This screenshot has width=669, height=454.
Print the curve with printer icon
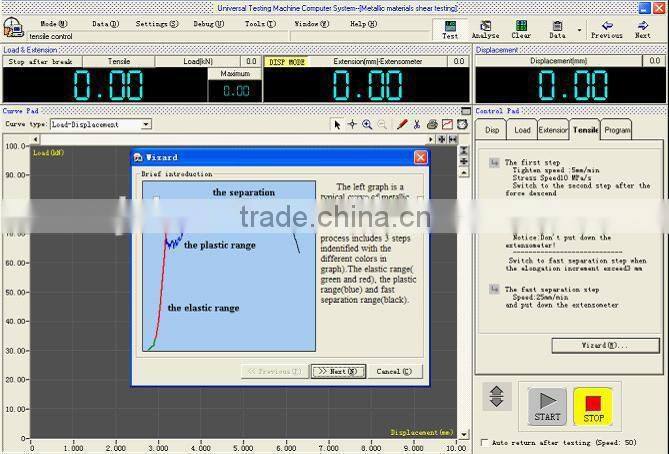coord(432,125)
